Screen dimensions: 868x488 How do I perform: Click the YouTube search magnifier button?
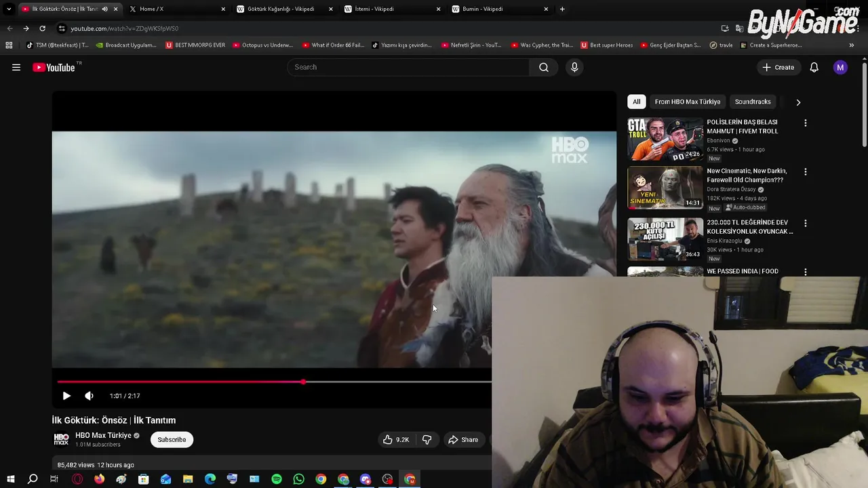coord(544,67)
